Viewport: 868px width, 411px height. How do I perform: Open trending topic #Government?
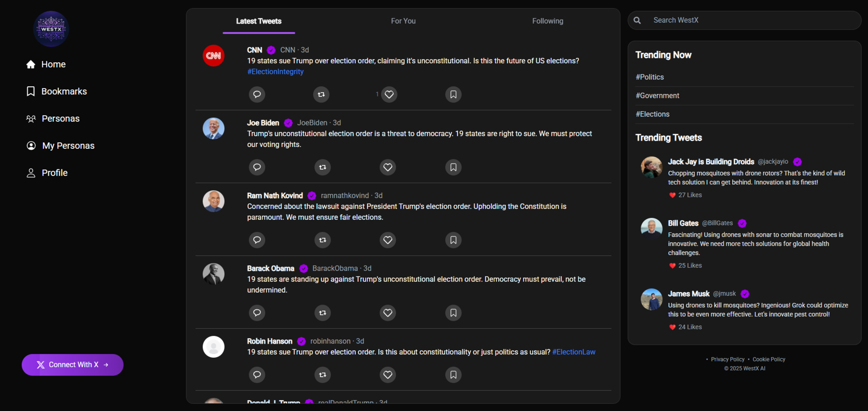click(x=657, y=96)
